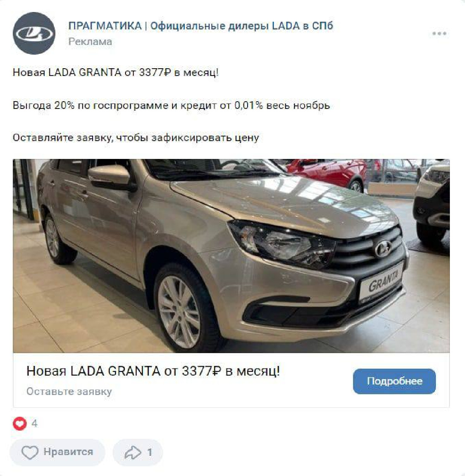Viewport: 465px width, 476px height.
Task: Toggle the Нравится like label
Action: point(68,452)
